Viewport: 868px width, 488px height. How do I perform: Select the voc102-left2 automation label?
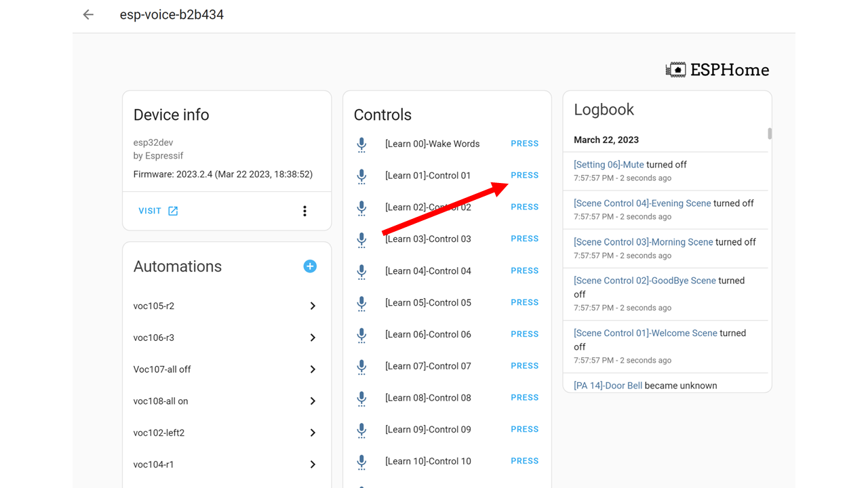click(x=159, y=432)
